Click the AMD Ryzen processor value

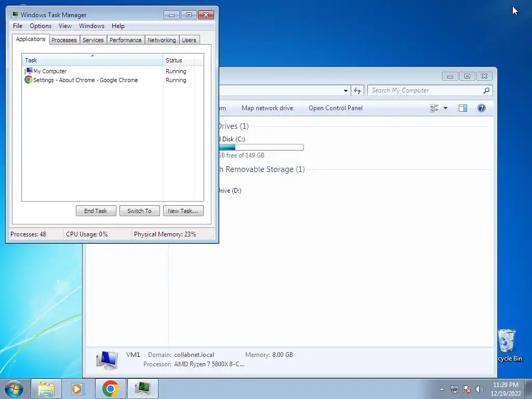click(x=209, y=364)
